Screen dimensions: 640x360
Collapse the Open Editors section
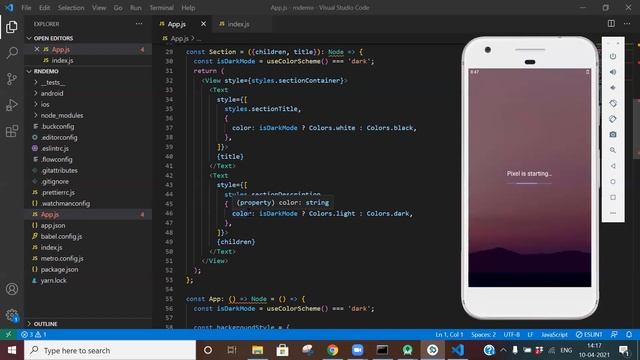coord(29,38)
